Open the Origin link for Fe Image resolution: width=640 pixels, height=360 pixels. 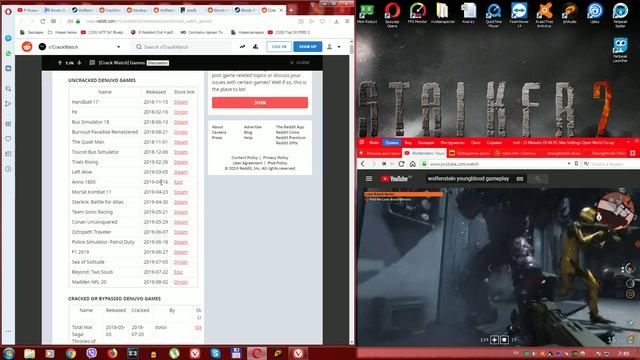181,112
